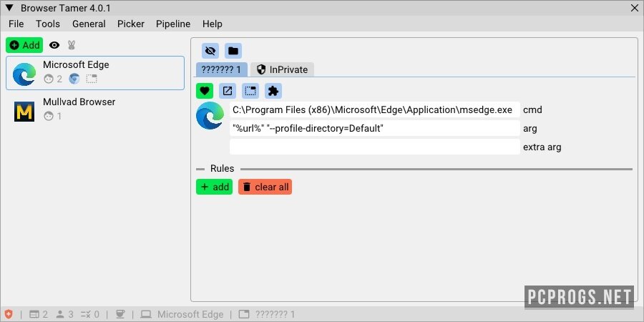
Task: Open the Help menu
Action: [x=213, y=24]
